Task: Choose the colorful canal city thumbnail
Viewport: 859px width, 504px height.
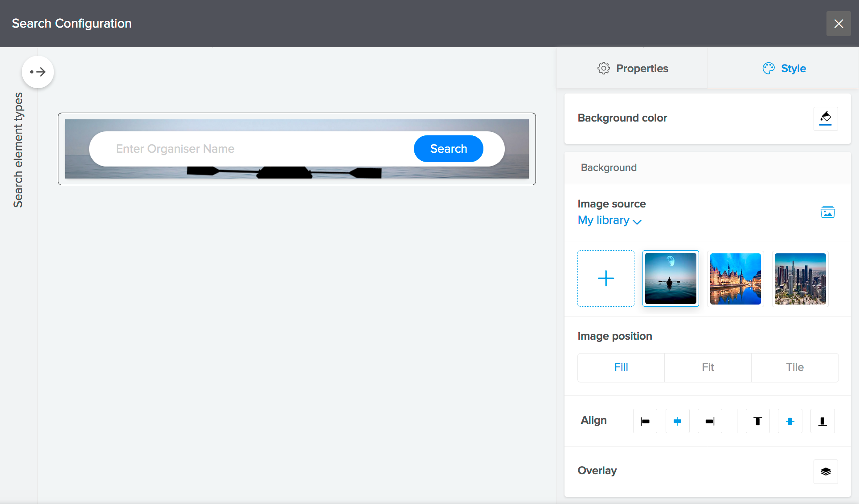Action: tap(735, 279)
